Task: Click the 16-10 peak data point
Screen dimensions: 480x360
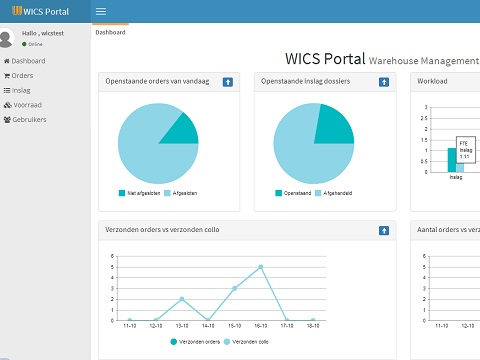Action: [261, 267]
